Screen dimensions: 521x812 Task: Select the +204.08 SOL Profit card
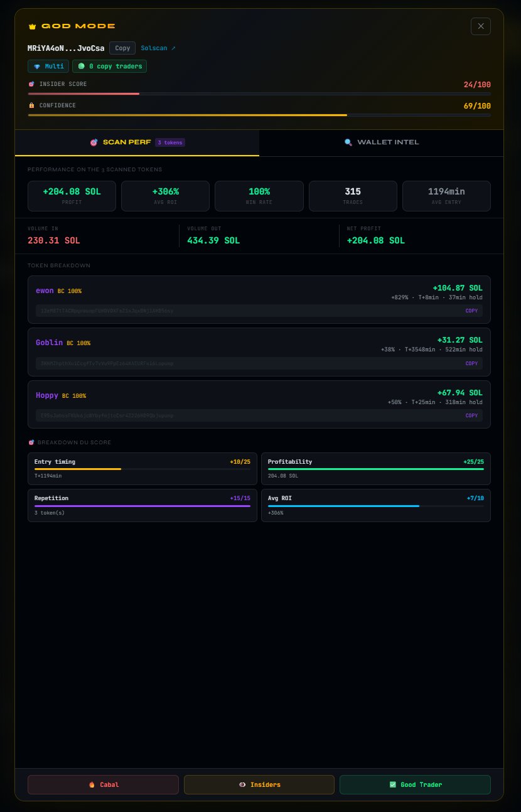click(x=72, y=196)
